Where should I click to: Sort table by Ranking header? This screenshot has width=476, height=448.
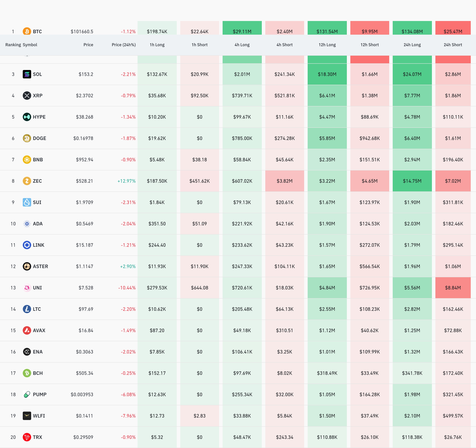(x=13, y=45)
